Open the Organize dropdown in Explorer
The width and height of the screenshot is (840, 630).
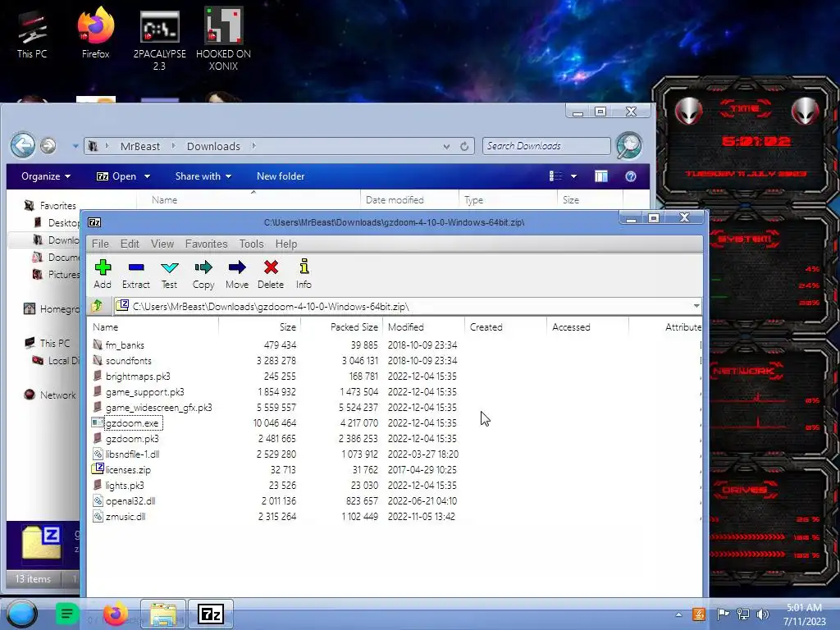click(x=46, y=176)
